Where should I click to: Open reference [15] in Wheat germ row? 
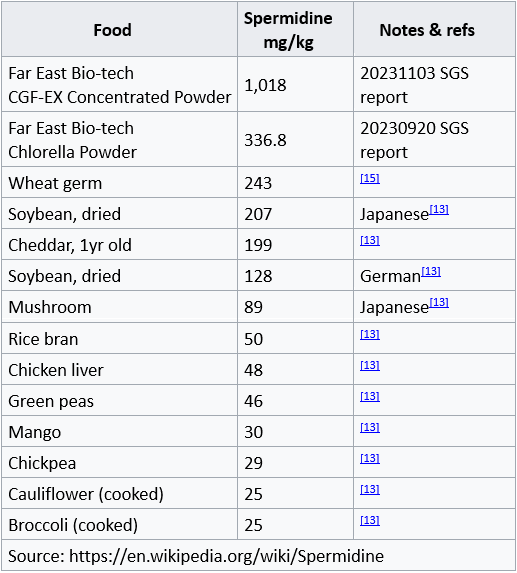click(370, 178)
